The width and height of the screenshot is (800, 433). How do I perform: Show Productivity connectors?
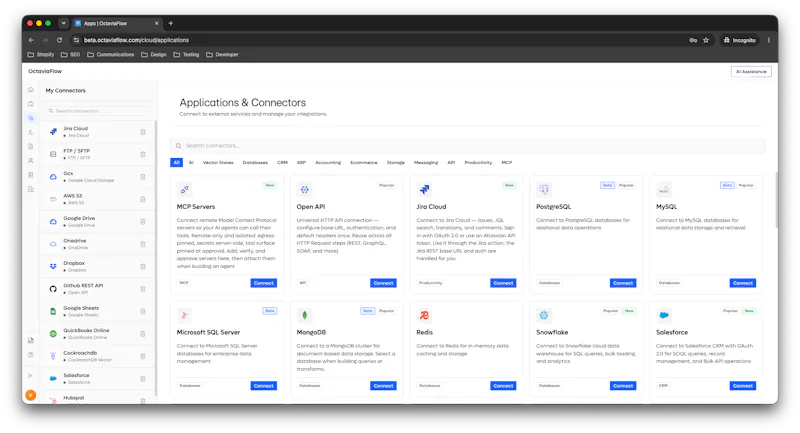478,163
